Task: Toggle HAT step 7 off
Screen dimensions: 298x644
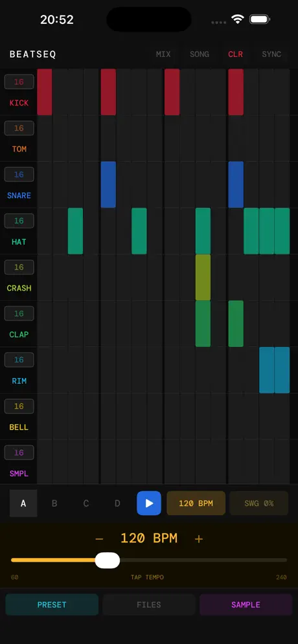Action: (139, 231)
